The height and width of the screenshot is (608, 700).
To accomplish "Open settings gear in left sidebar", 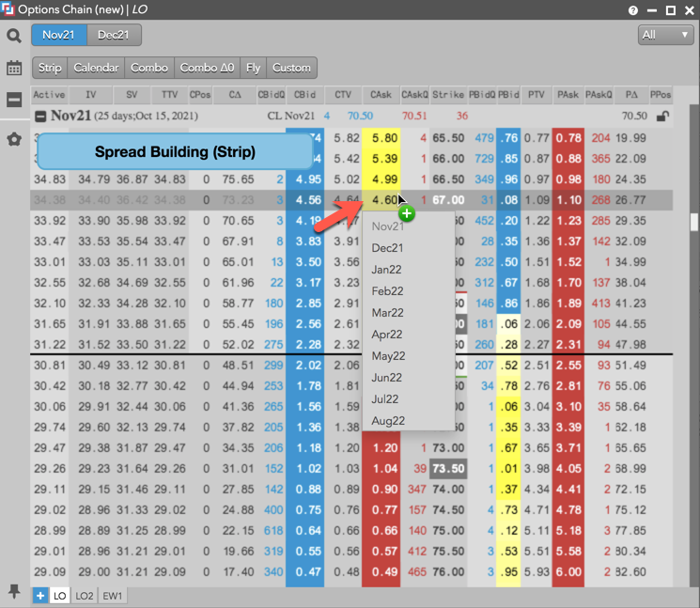I will 14,139.
